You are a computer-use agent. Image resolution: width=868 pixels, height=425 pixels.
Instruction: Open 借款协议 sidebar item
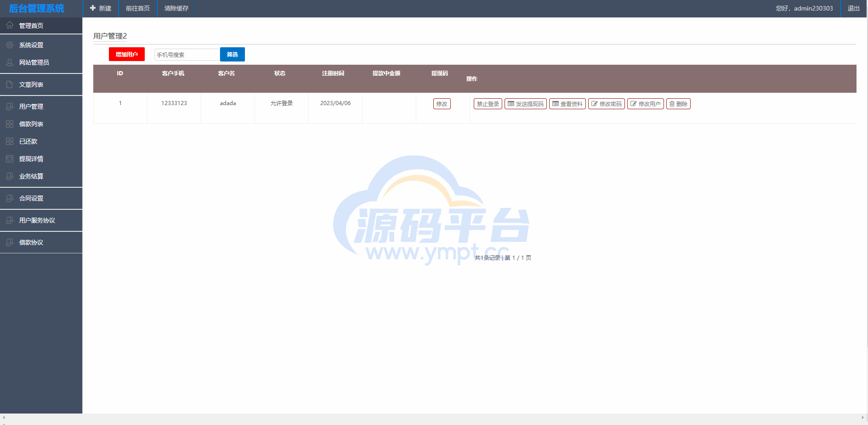(41, 242)
